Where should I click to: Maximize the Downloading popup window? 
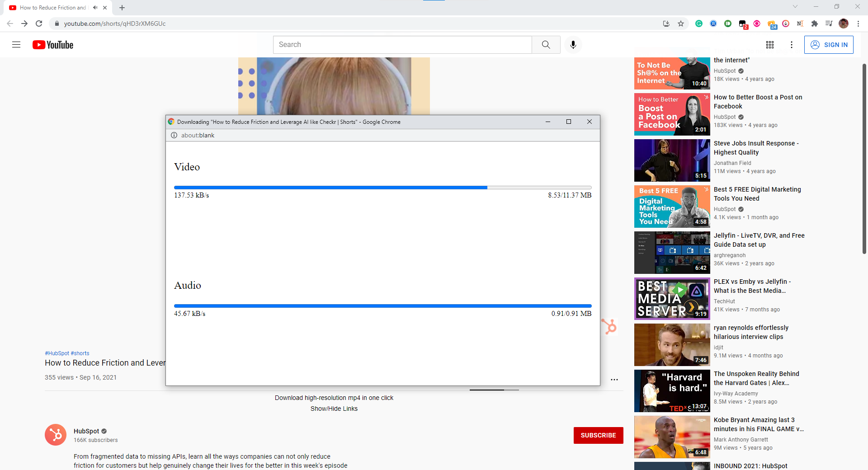(x=569, y=122)
